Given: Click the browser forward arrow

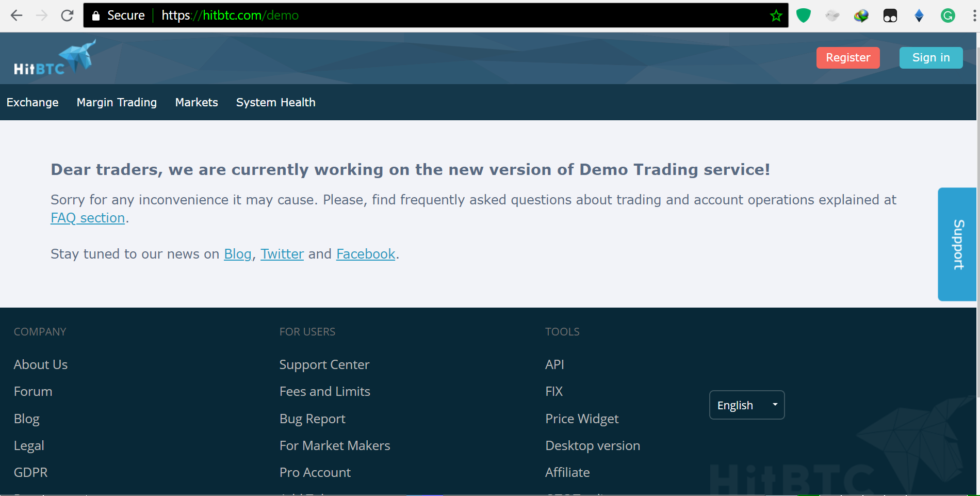Looking at the screenshot, I should (x=42, y=15).
